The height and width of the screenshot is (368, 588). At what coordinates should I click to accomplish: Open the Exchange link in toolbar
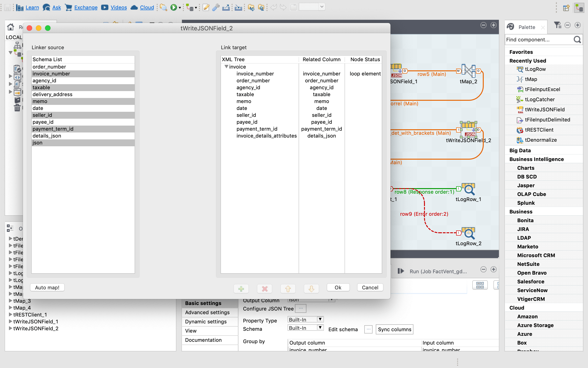85,8
